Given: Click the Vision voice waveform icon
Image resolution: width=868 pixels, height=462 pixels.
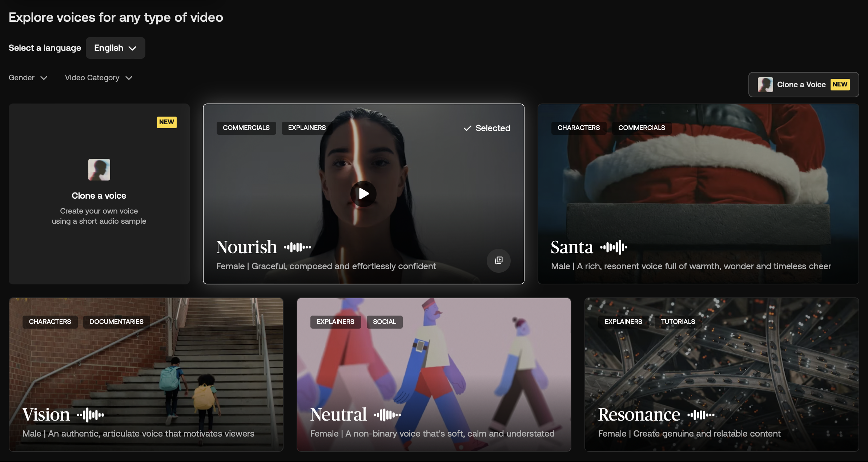Looking at the screenshot, I should (90, 415).
